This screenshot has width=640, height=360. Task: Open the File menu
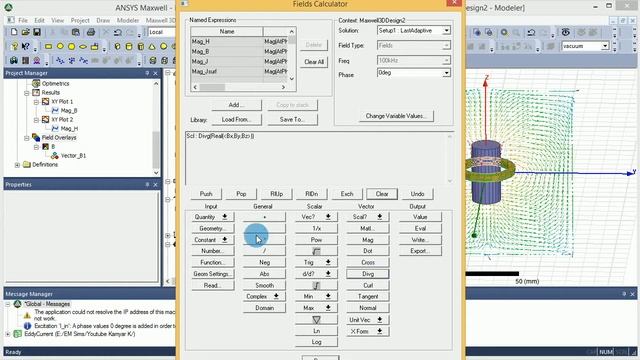point(23,20)
